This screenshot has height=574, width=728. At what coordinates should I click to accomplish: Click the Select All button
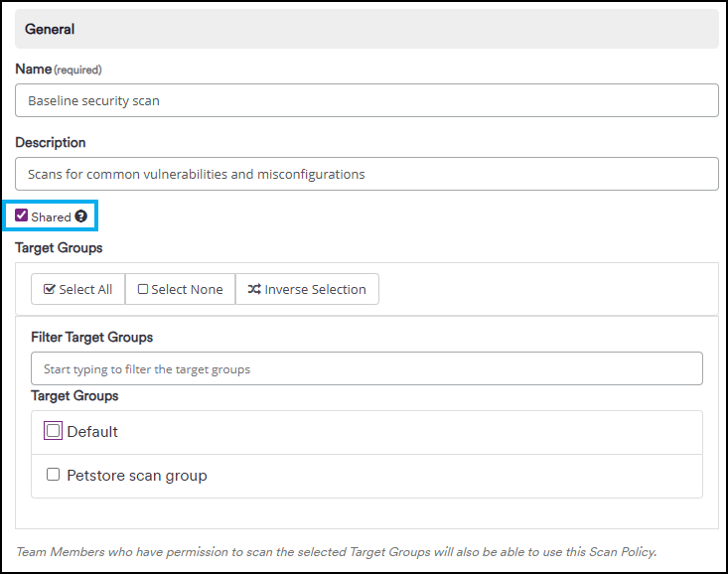point(78,289)
